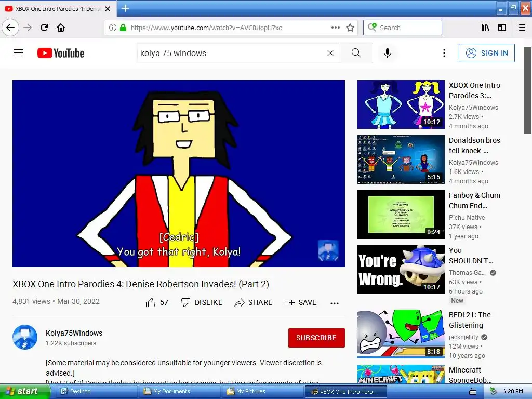Click the DISLIKE button
The height and width of the screenshot is (399, 532).
click(x=202, y=302)
